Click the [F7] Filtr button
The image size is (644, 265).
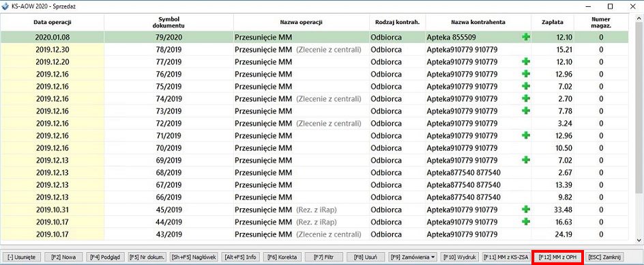(324, 257)
